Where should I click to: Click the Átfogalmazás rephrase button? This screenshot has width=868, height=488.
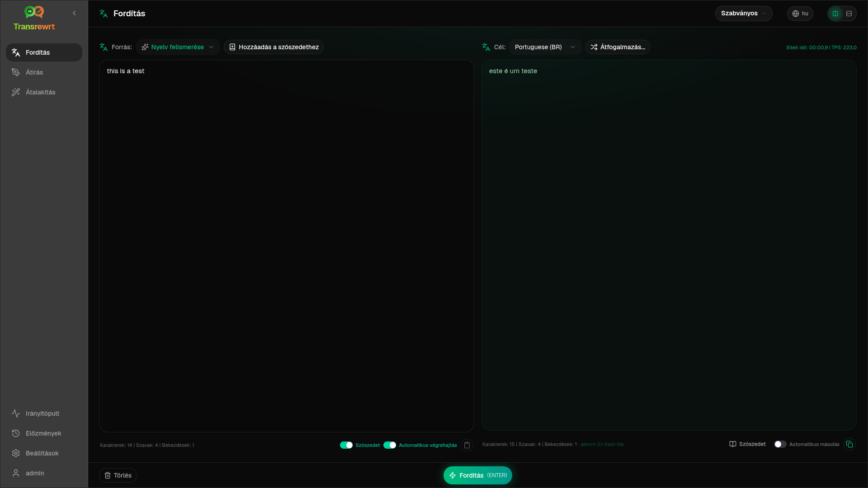pos(618,47)
